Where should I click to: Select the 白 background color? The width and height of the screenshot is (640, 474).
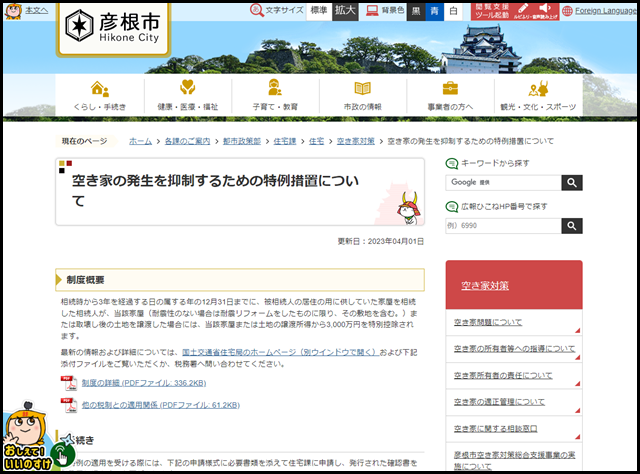tap(453, 11)
